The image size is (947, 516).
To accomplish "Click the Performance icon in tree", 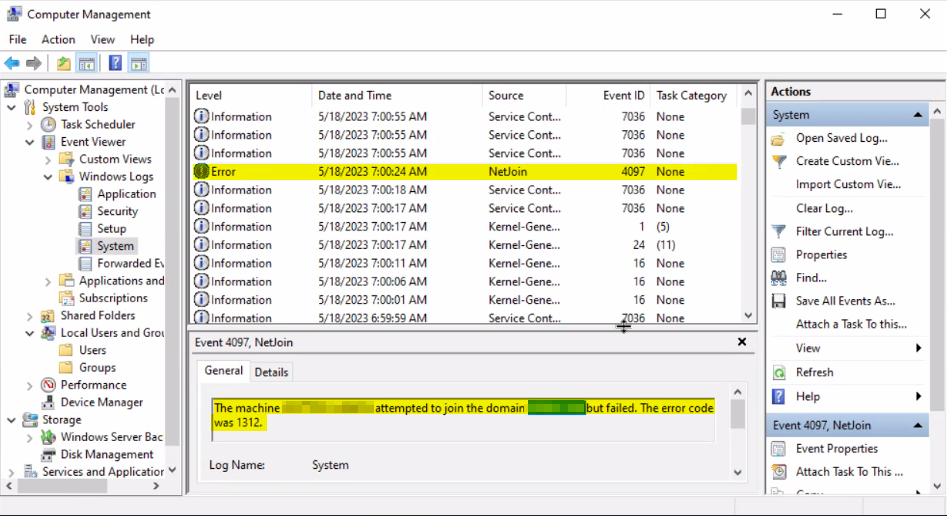I will pos(48,385).
